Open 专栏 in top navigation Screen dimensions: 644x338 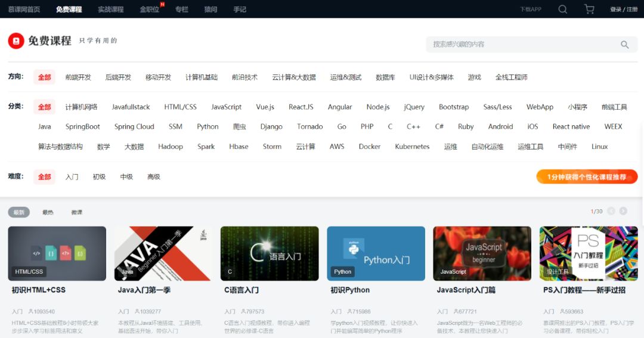181,9
